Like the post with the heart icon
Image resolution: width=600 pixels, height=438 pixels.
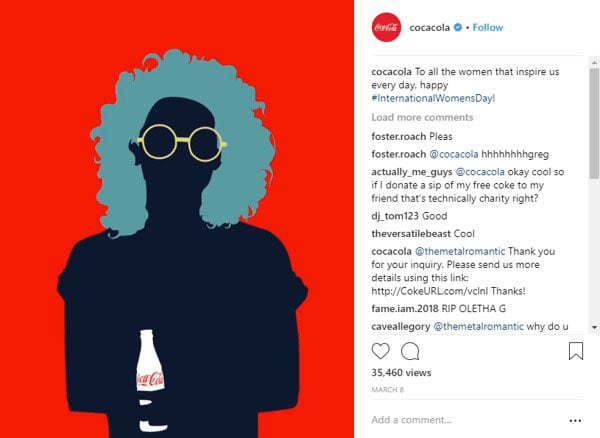[x=381, y=351]
